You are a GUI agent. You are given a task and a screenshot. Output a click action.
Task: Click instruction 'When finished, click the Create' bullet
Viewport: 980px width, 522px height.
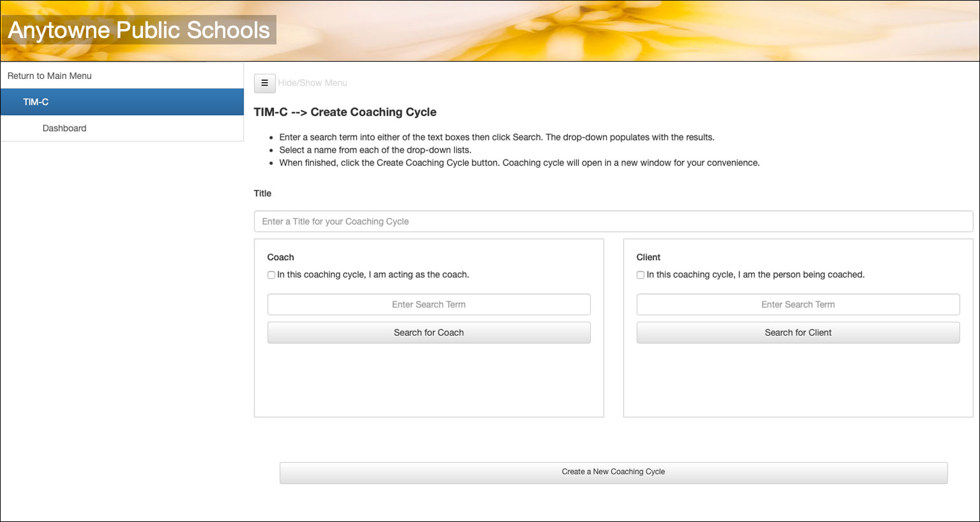[520, 163]
